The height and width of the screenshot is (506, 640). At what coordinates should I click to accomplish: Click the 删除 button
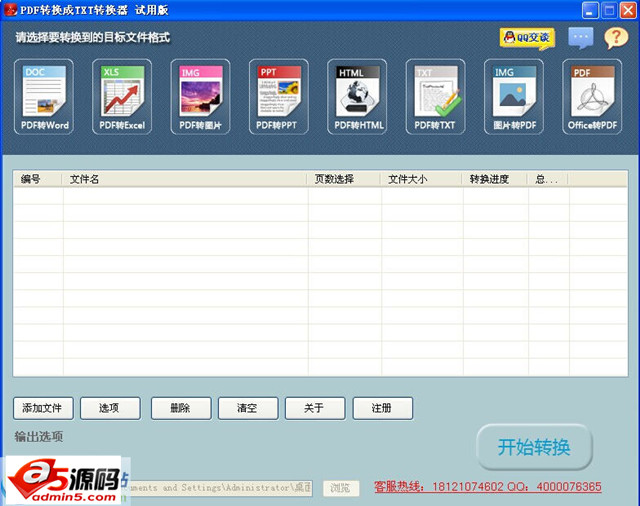(181, 408)
